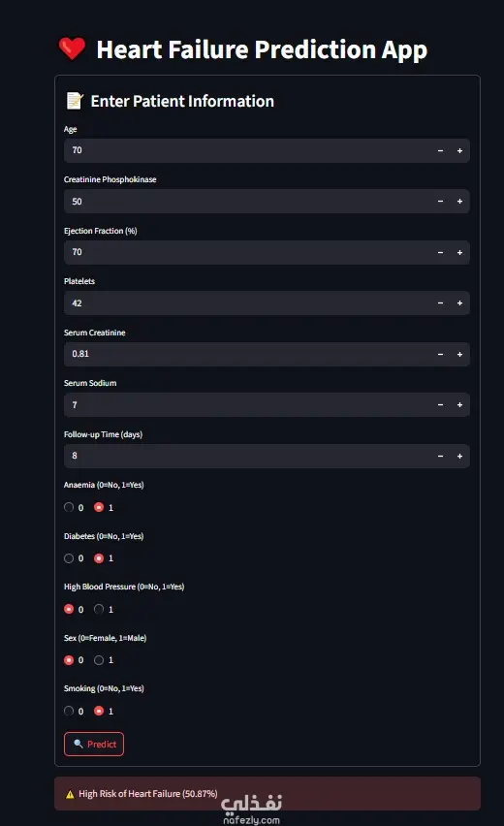The height and width of the screenshot is (826, 504).
Task: Increase Follow-up Time with plus icon
Action: pyautogui.click(x=459, y=456)
